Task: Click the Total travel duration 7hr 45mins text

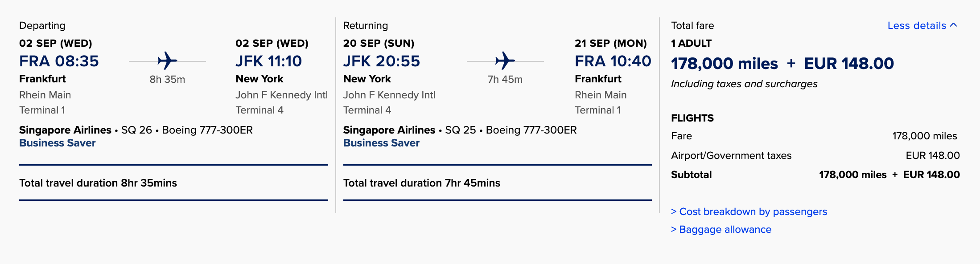Action: (x=421, y=183)
